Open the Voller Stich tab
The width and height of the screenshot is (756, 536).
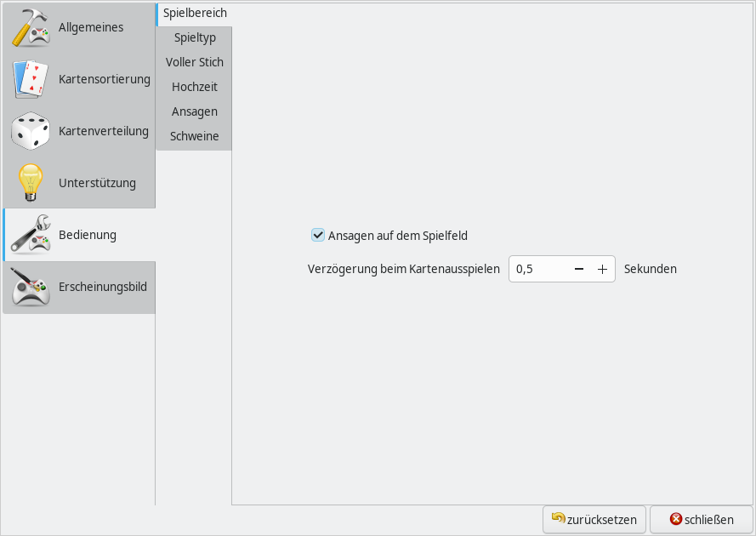pyautogui.click(x=195, y=62)
